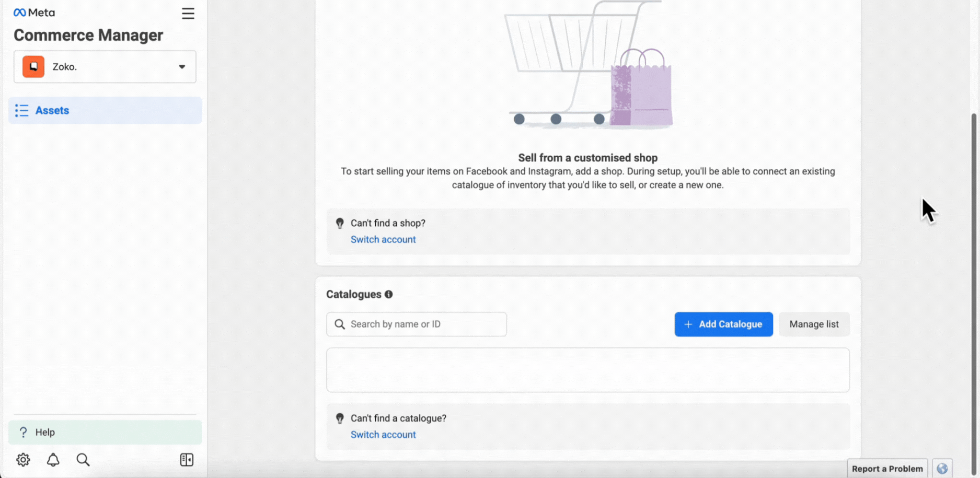980x478 pixels.
Task: Click the shopping cart illustration
Action: 588,64
